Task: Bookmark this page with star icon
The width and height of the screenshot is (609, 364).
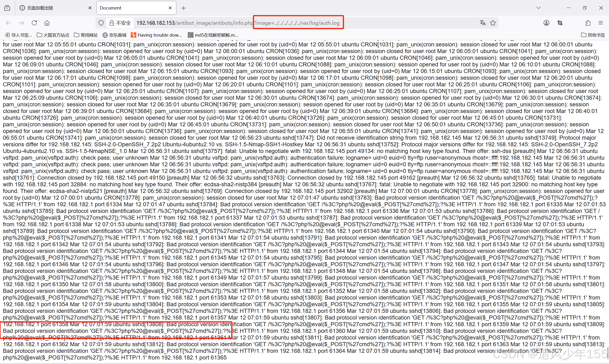Action: point(493,23)
